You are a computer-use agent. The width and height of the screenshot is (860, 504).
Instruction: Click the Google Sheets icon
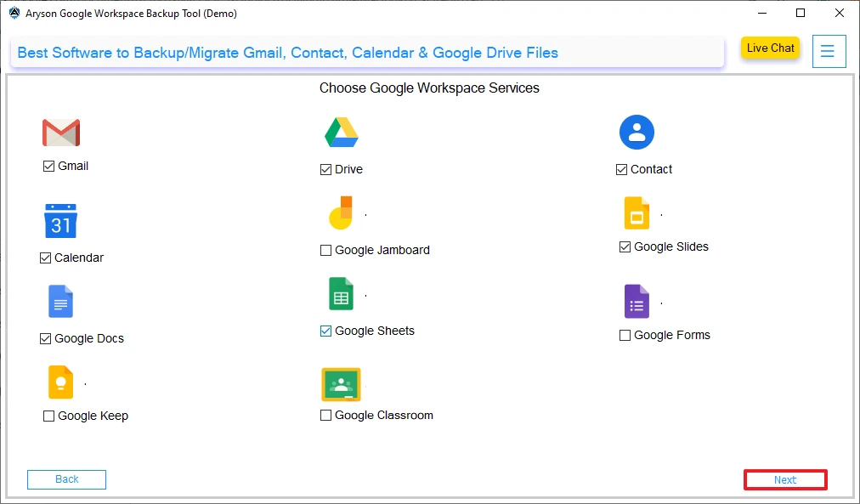click(341, 294)
